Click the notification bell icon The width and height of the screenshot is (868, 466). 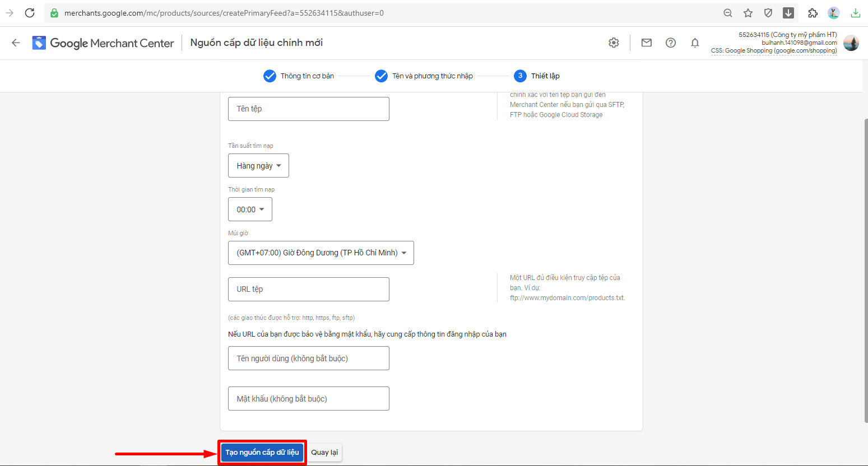(694, 43)
